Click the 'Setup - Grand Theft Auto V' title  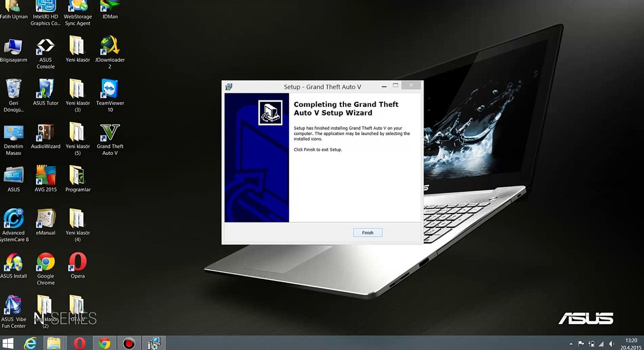[x=322, y=87]
